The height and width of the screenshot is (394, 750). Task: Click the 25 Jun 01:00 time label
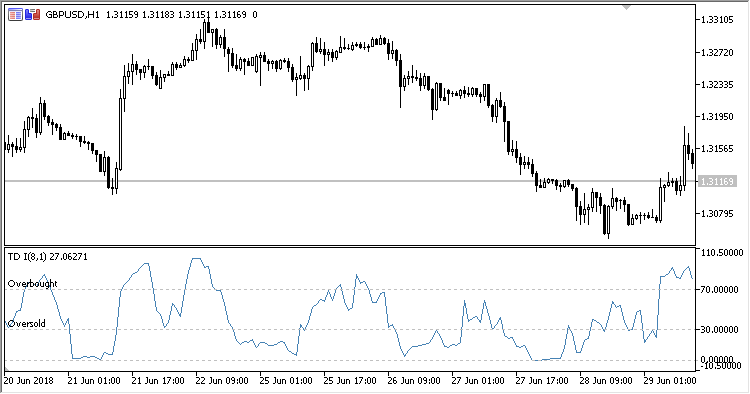(286, 381)
